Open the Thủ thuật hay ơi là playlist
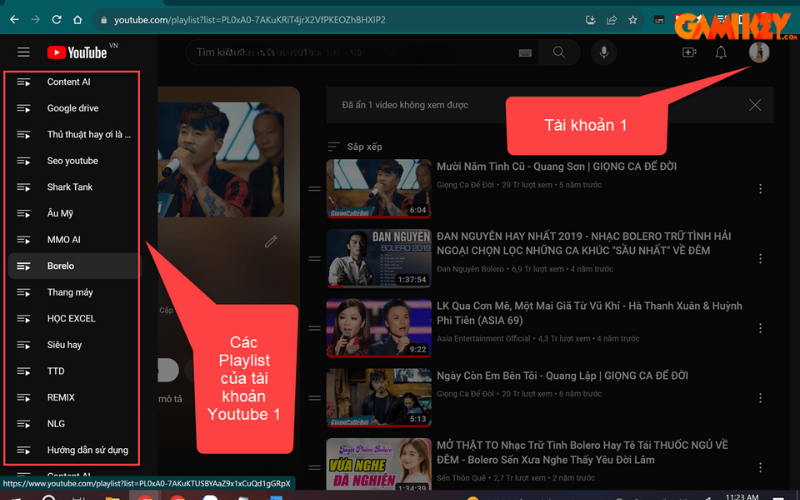Viewport: 800px width, 500px height. point(72,135)
